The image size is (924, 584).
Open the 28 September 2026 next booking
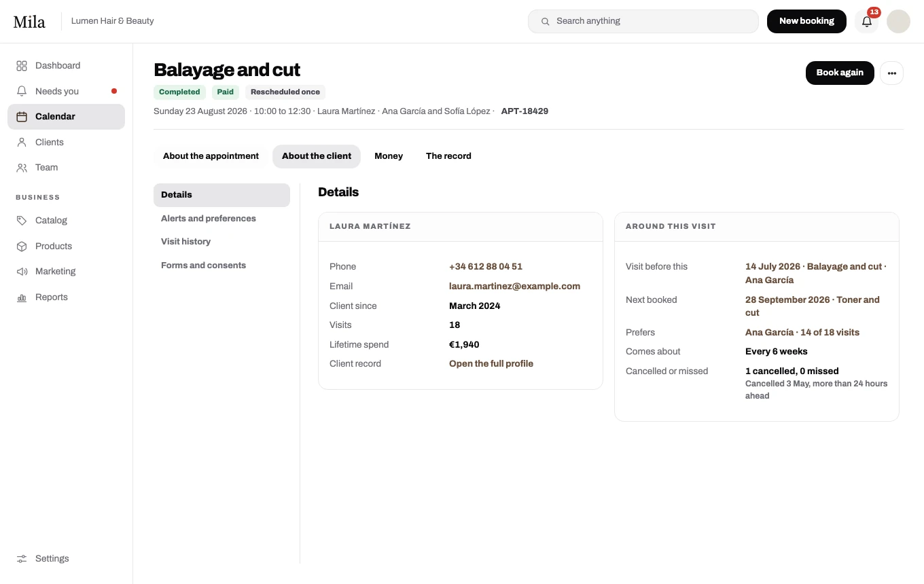pos(812,306)
